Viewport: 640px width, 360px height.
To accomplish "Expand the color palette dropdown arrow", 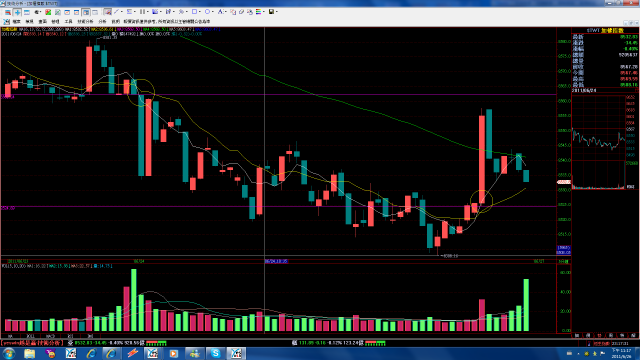I will click(264, 12).
